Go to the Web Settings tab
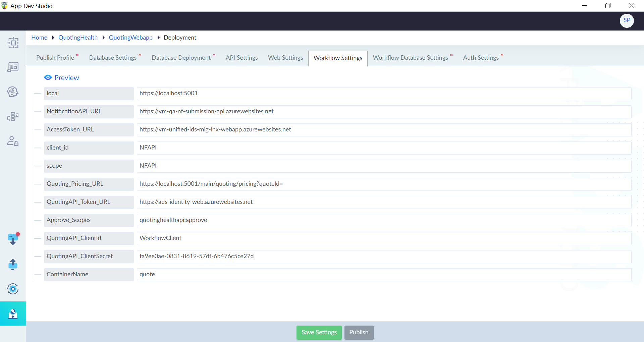Image resolution: width=644 pixels, height=342 pixels. (x=285, y=58)
